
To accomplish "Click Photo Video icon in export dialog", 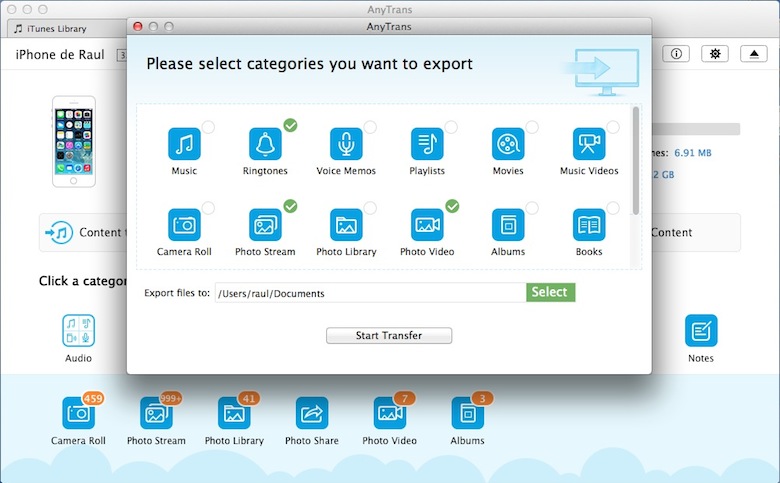I will 427,225.
